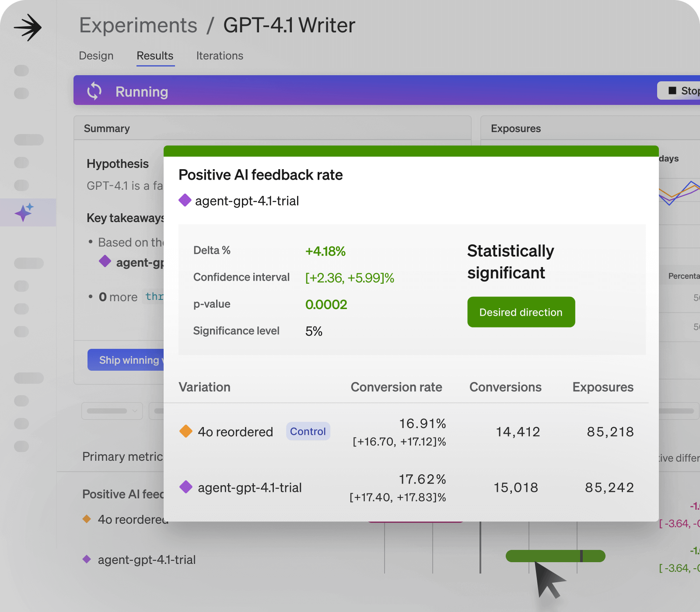Click the Variation column header
Screen dimensions: 700x612
pyautogui.click(x=204, y=387)
